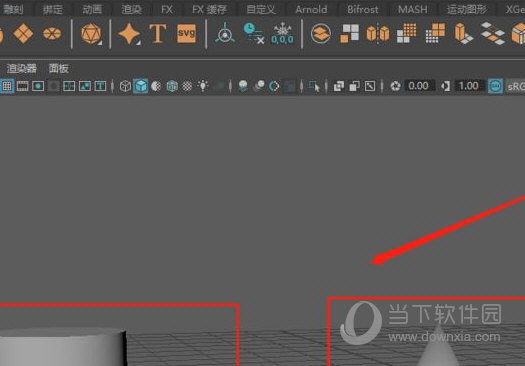
Task: Toggle the view transform button
Action: point(496,86)
